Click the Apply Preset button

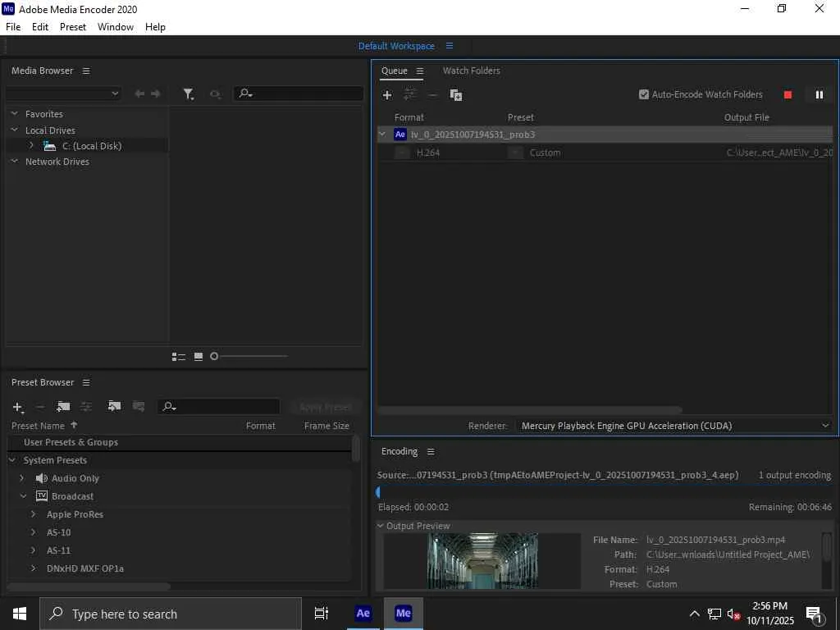(x=325, y=407)
